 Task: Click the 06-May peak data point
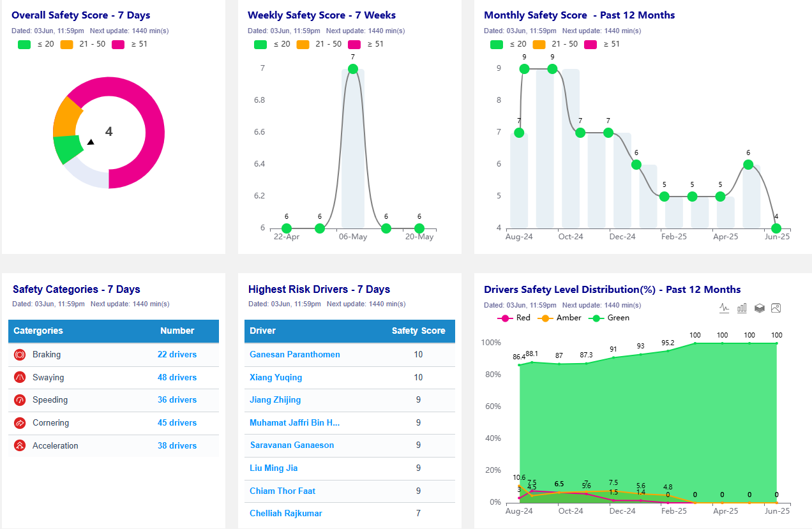[352, 68]
